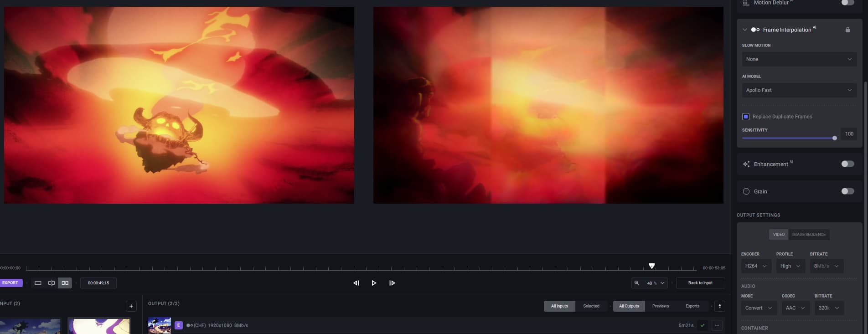
Task: Uncheck Replace Duplicate Frames checkbox
Action: click(x=746, y=117)
